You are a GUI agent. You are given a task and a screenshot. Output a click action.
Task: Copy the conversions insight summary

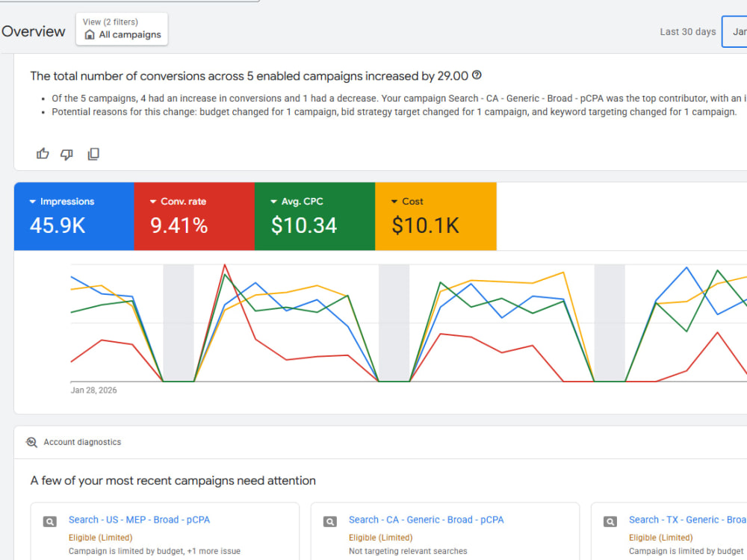tap(93, 154)
